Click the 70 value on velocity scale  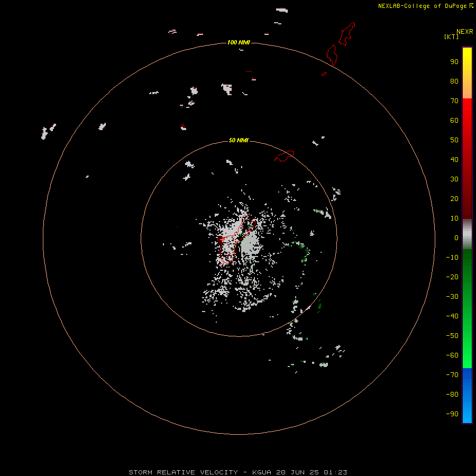point(454,101)
